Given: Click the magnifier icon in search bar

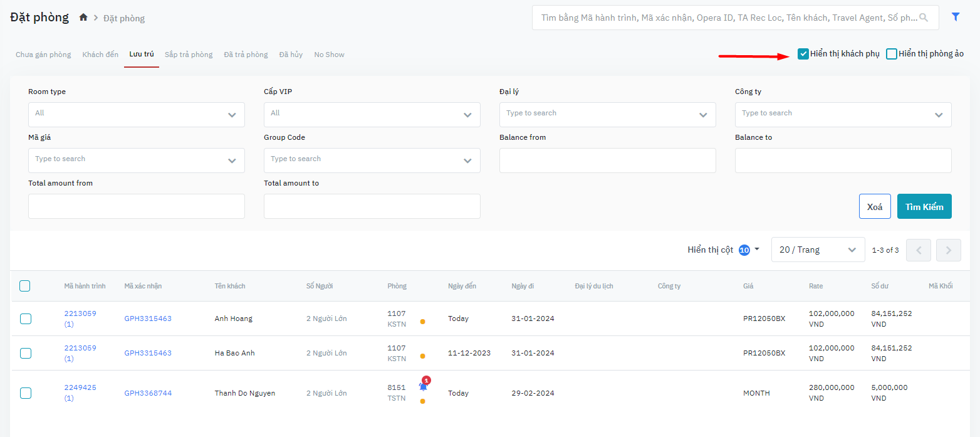Looking at the screenshot, I should 923,18.
